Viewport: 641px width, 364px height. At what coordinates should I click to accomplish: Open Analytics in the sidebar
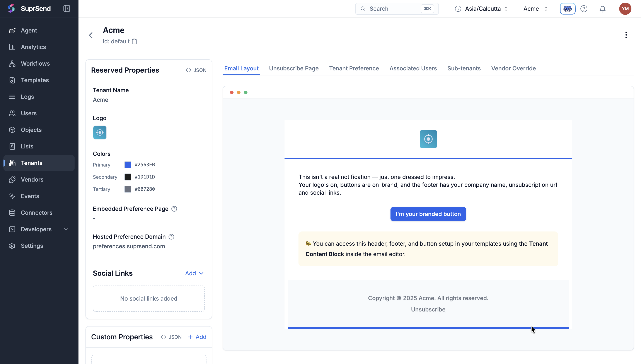(39, 47)
